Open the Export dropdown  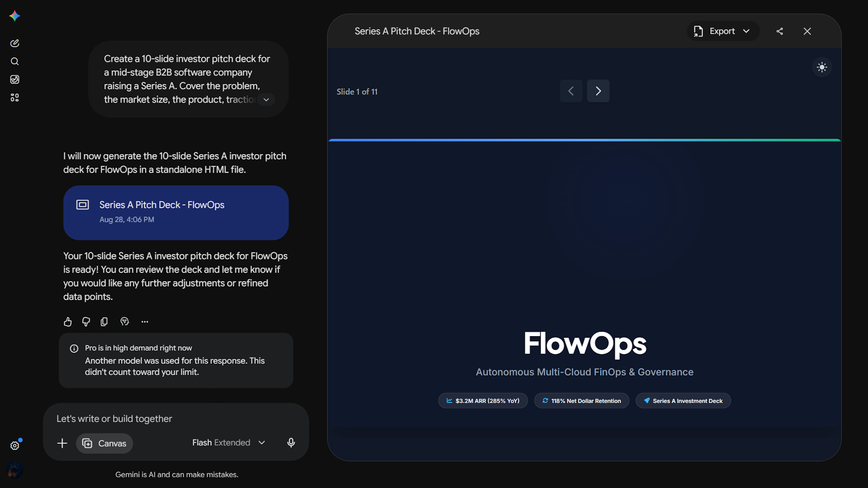(x=723, y=31)
